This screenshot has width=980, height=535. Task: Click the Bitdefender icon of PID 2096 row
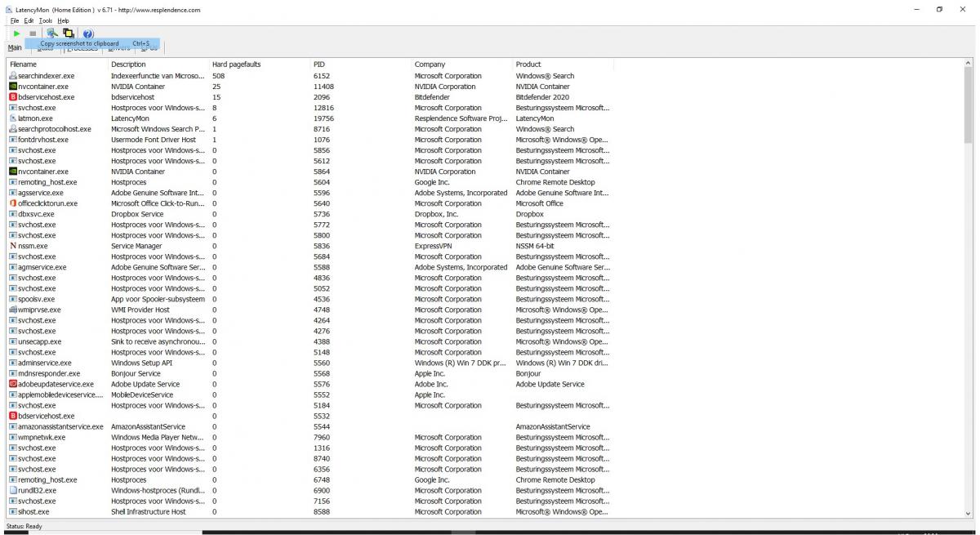click(x=13, y=97)
